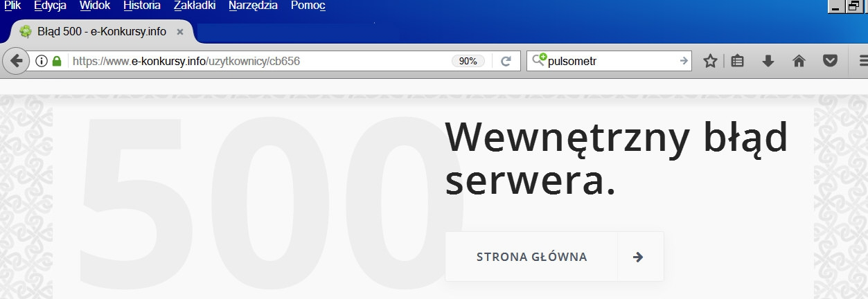Open the downloads arrow icon
Viewport: 868px width, 299px height.
pyautogui.click(x=768, y=61)
